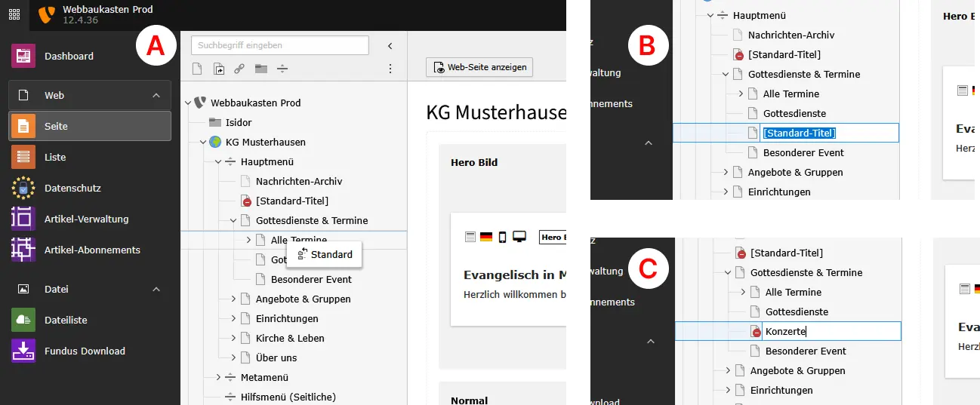Image resolution: width=980 pixels, height=405 pixels.
Task: Click the menu separator icon in tree toolbar
Action: pos(282,69)
